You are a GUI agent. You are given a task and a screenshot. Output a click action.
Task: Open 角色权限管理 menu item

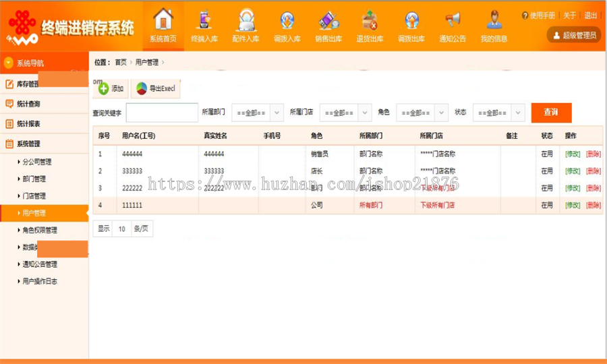click(40, 230)
